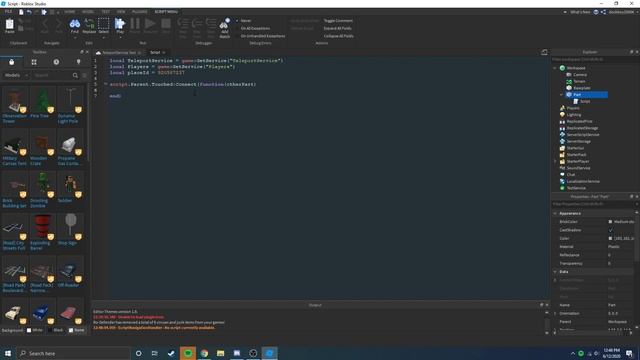Switch to the VIEW ribbon tab
The height and width of the screenshot is (360, 640).
coord(121,12)
